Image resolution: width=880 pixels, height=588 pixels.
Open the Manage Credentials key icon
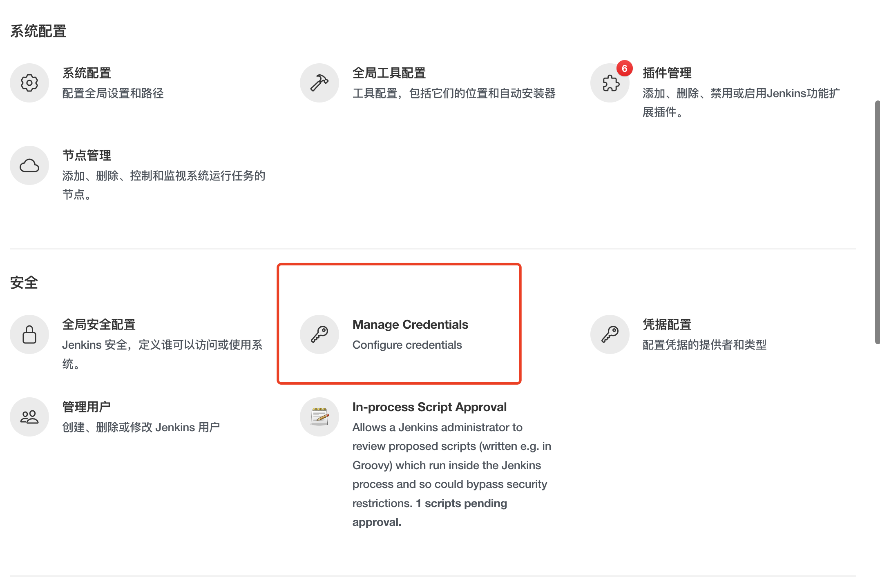319,334
